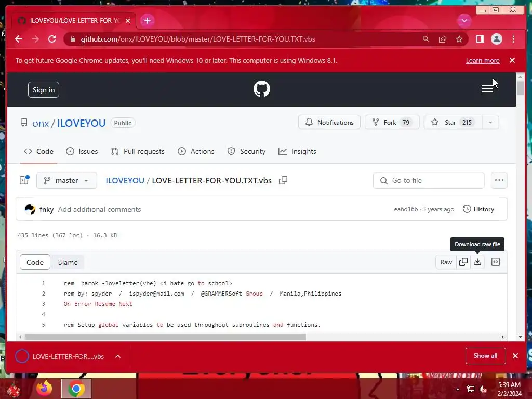Open commit ea6d16b link
Image resolution: width=532 pixels, height=399 pixels.
pos(406,209)
